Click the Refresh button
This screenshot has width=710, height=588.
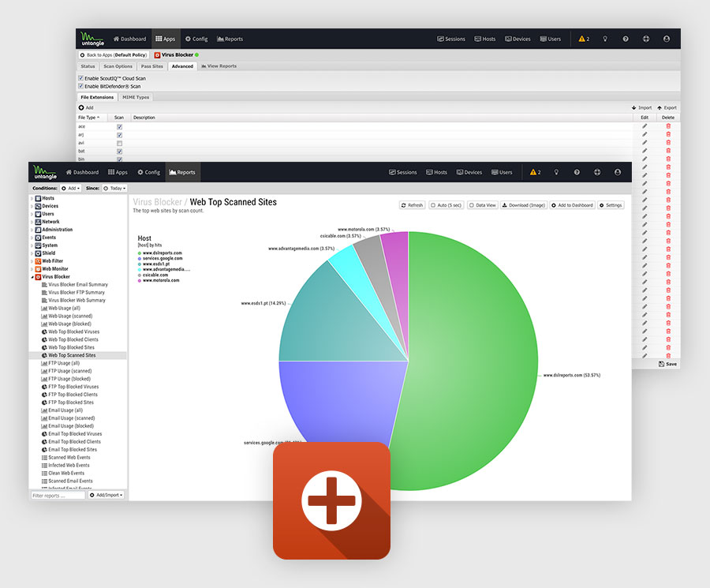[412, 205]
